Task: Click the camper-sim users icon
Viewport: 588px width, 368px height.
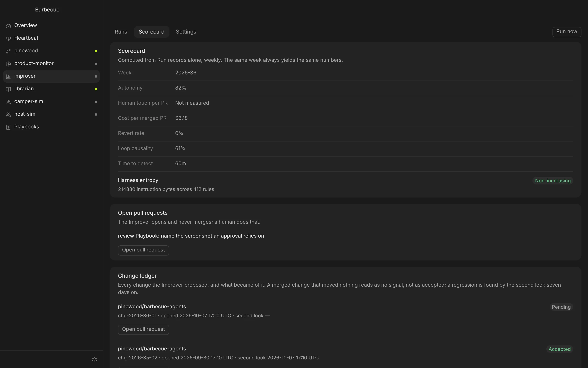Action: (x=8, y=102)
